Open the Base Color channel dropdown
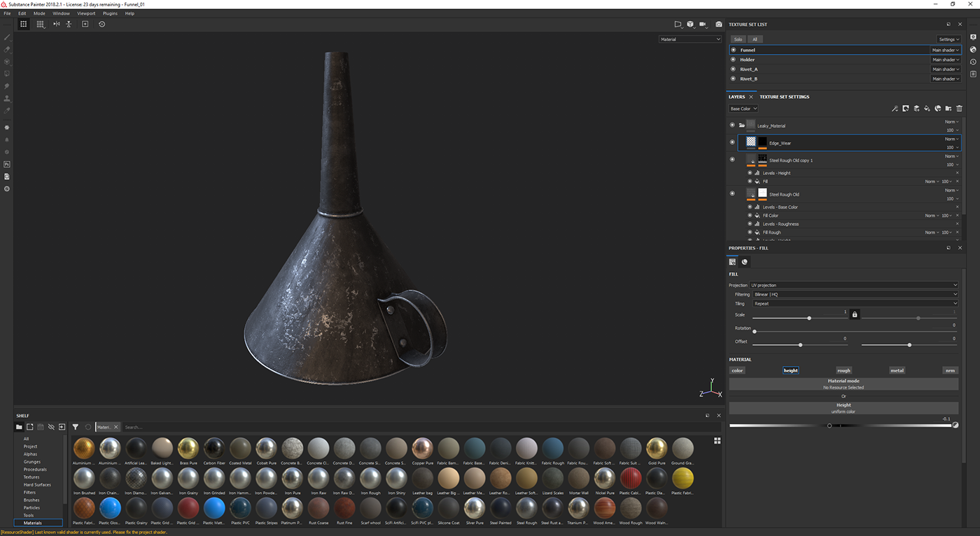 coord(743,108)
